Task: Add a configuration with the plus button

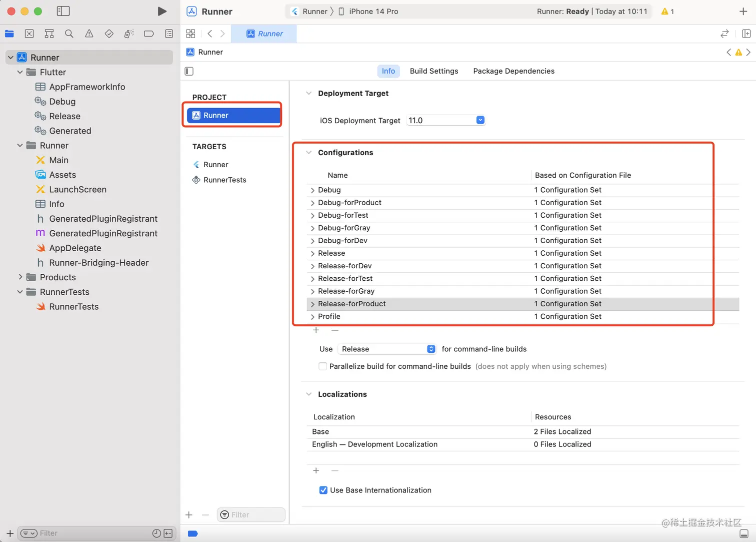Action: [316, 330]
